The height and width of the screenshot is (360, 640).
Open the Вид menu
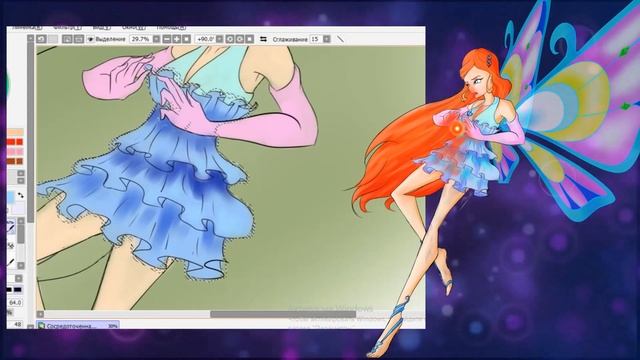tap(101, 28)
